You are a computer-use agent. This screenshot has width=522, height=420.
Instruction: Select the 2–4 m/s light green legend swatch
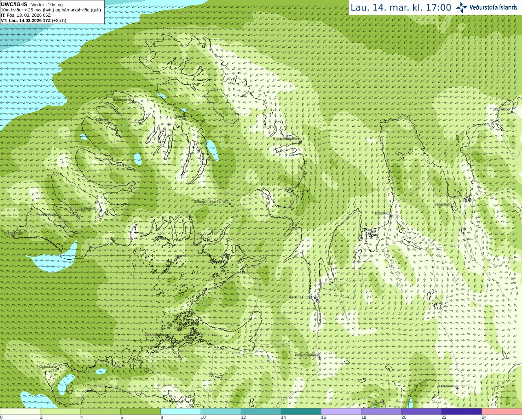(x=60, y=411)
